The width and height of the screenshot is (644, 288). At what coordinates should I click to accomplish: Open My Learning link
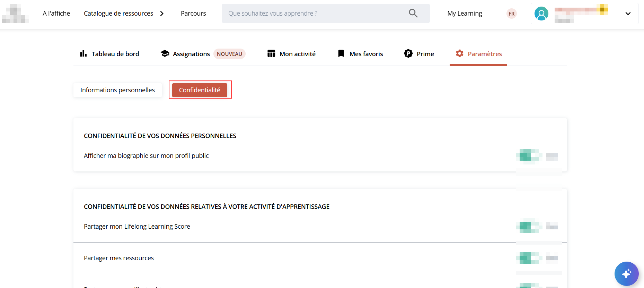pos(465,14)
